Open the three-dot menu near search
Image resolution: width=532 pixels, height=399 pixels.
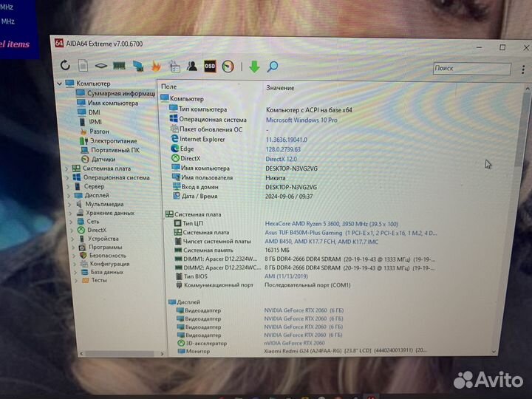[523, 69]
